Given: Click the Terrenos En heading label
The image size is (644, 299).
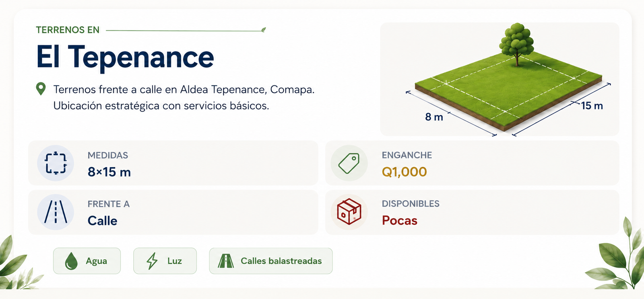Looking at the screenshot, I should click(68, 30).
